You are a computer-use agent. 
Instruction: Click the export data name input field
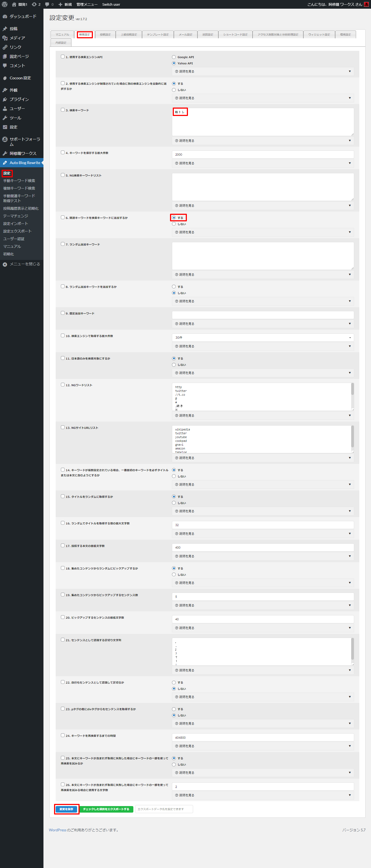click(x=164, y=809)
